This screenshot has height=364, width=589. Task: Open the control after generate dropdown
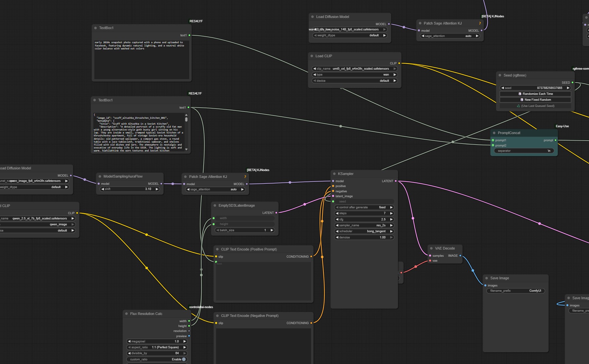(x=364, y=207)
